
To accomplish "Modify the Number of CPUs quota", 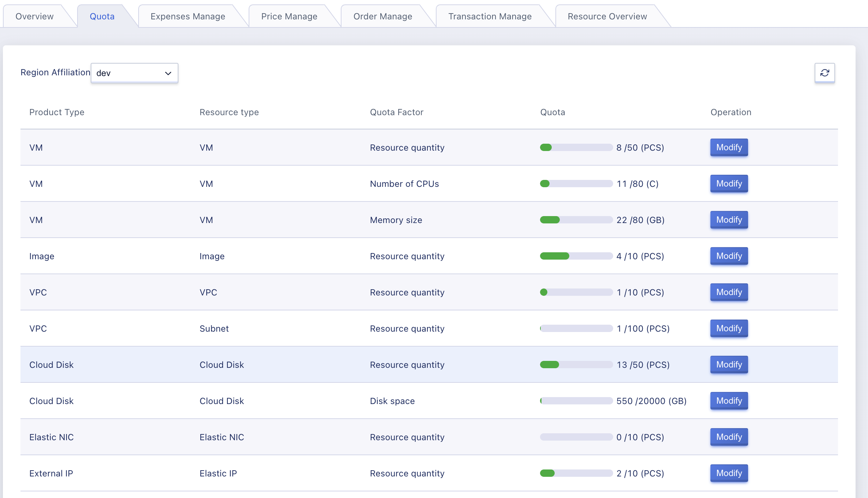I will pos(729,184).
